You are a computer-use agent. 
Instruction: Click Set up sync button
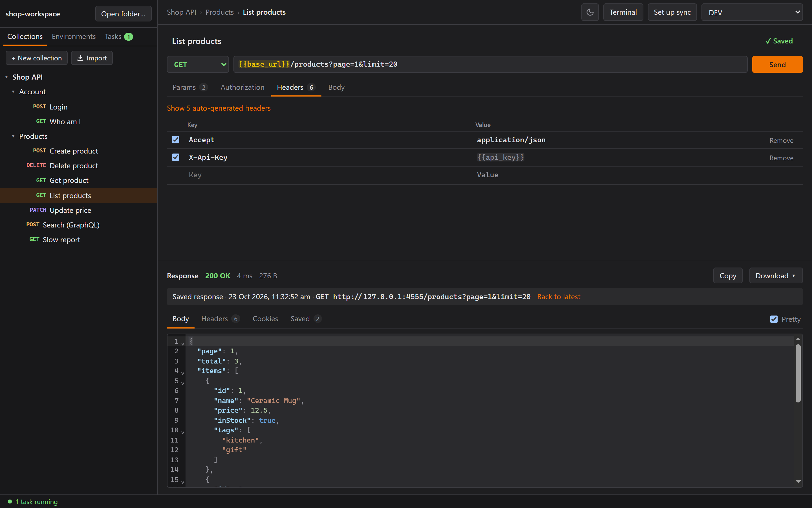(672, 12)
